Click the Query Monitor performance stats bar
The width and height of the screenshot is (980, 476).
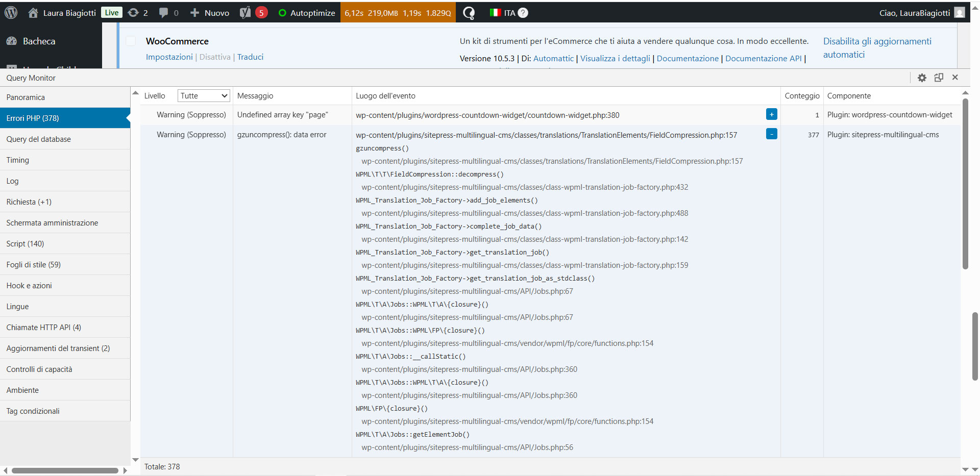(398, 13)
